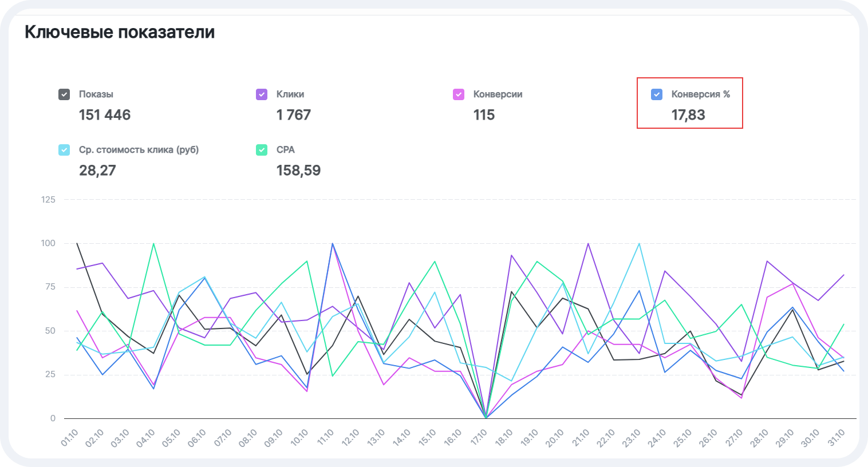This screenshot has width=868, height=467.
Task: Toggle the Клики metric checkbox
Action: pos(262,94)
